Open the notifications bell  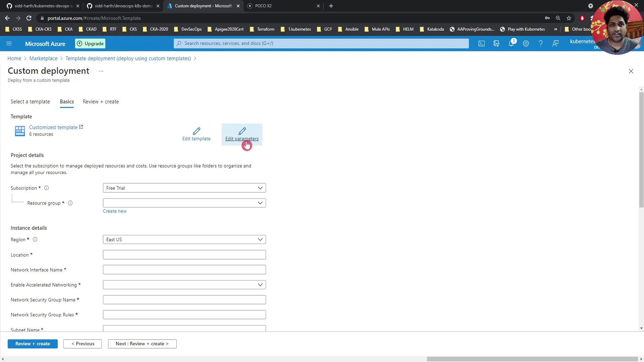511,44
